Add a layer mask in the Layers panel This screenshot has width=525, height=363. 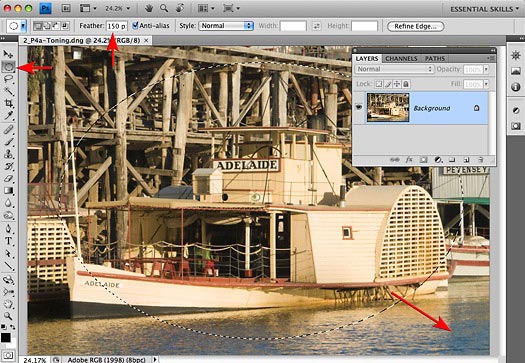point(424,160)
